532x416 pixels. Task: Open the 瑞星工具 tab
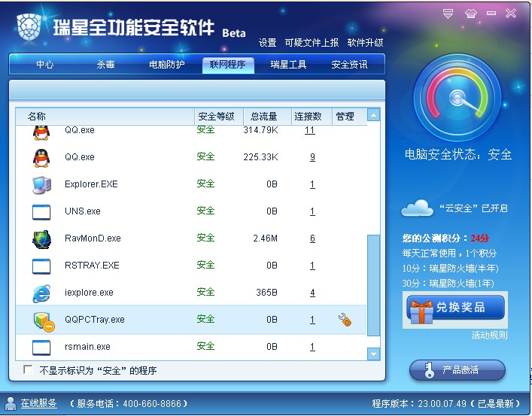tap(288, 65)
